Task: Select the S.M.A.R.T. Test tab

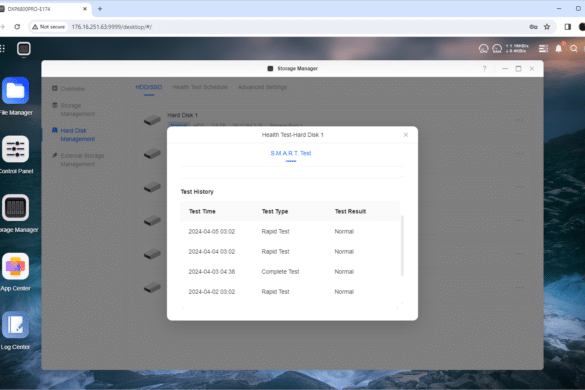Action: pos(291,153)
